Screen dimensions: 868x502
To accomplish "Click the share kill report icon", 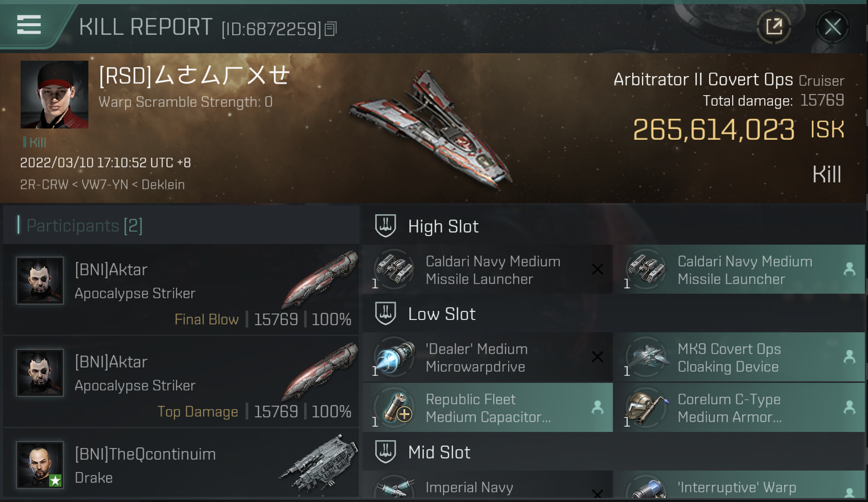I will pyautogui.click(x=774, y=27).
